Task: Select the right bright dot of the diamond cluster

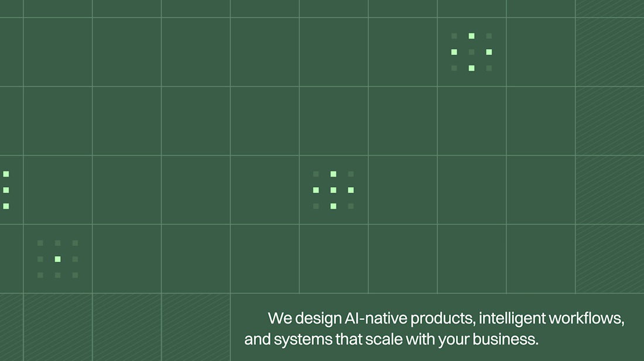Action: (x=489, y=52)
